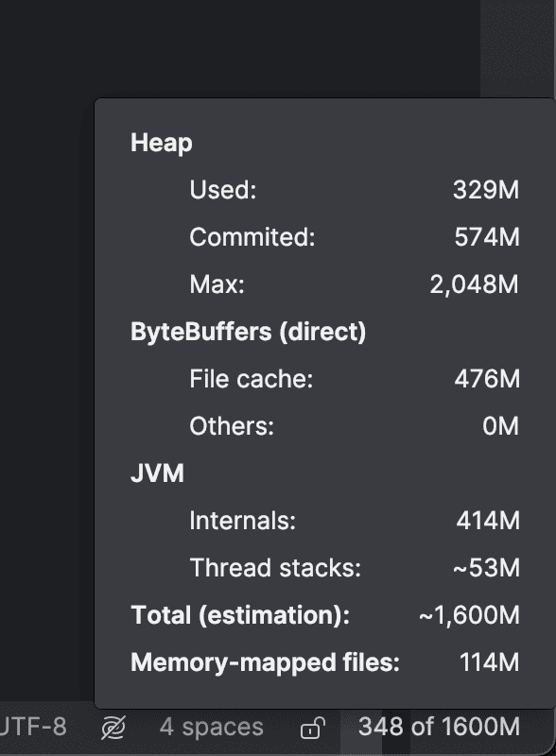Open the UTF-8 file encoding selector

(33, 727)
